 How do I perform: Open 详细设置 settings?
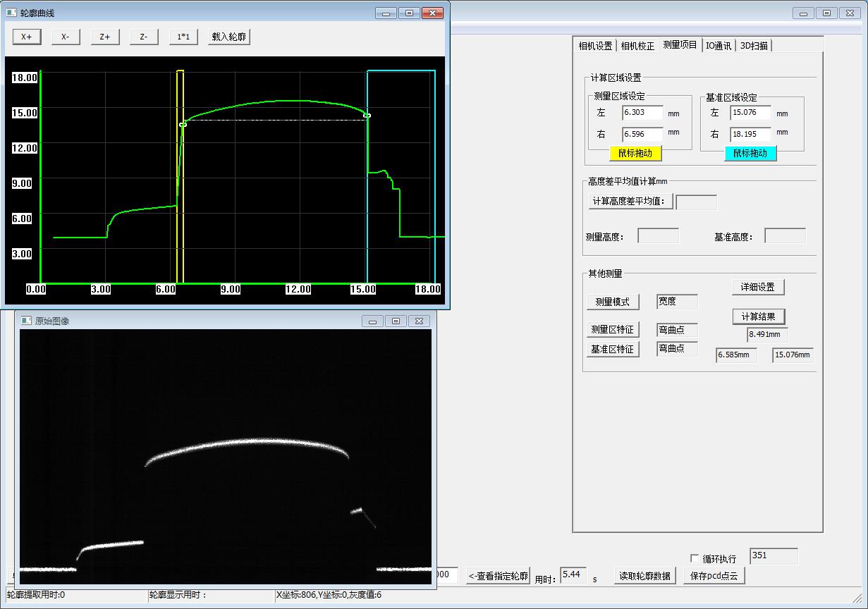[x=757, y=287]
